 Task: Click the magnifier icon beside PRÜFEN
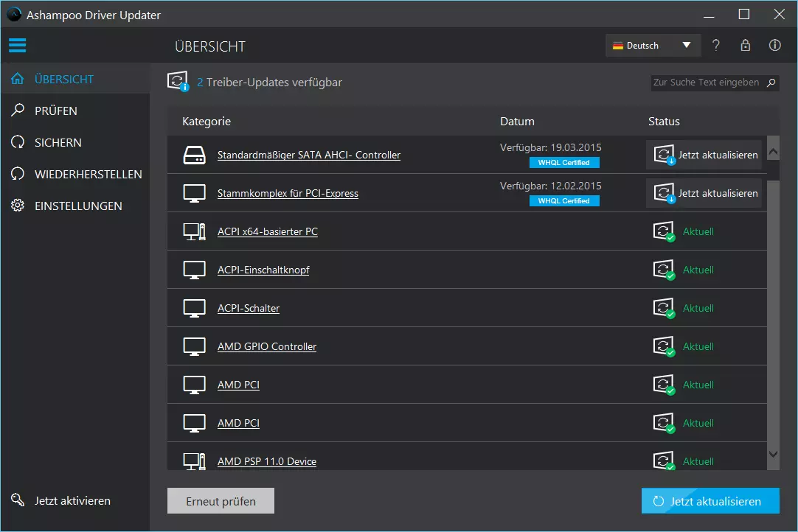pyautogui.click(x=17, y=110)
